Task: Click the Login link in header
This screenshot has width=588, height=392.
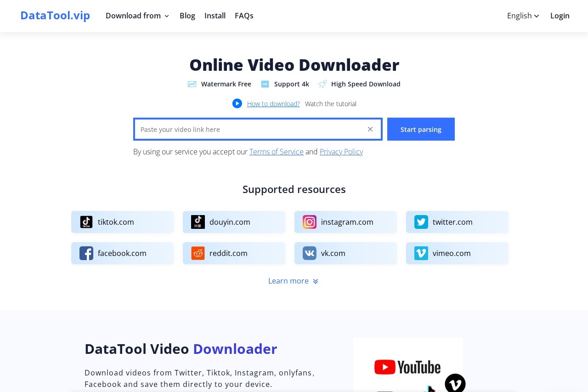Action: point(560,16)
